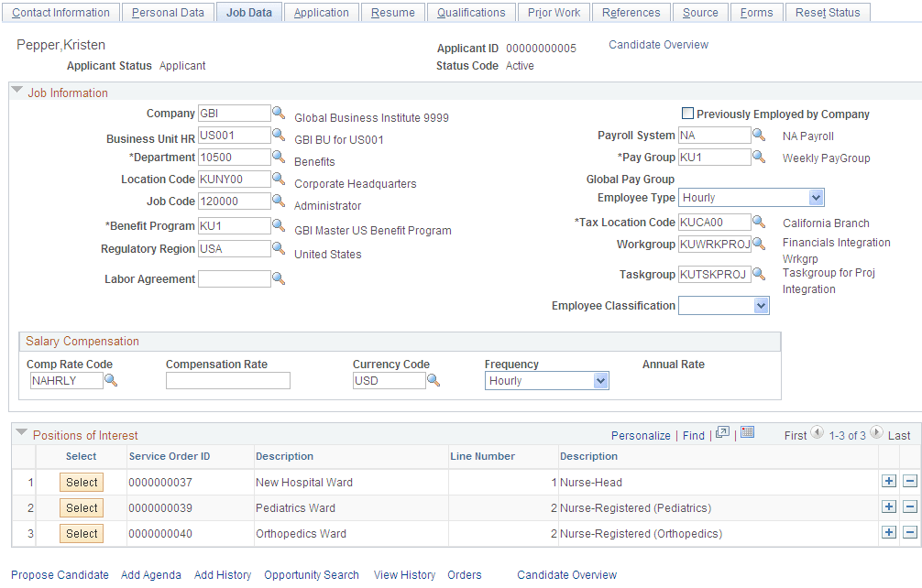The image size is (922, 588).
Task: Download Positions of Interest grid to spreadsheet
Action: click(746, 435)
